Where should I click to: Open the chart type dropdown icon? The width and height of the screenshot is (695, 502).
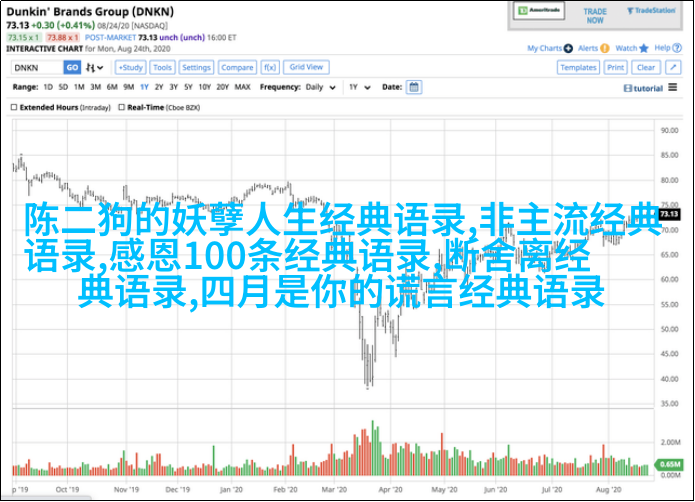click(x=94, y=67)
